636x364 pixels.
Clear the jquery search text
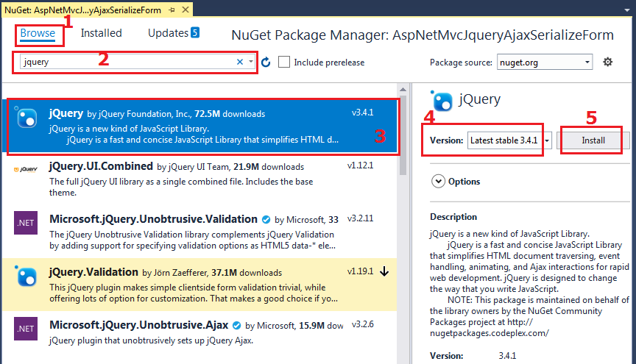pyautogui.click(x=239, y=63)
